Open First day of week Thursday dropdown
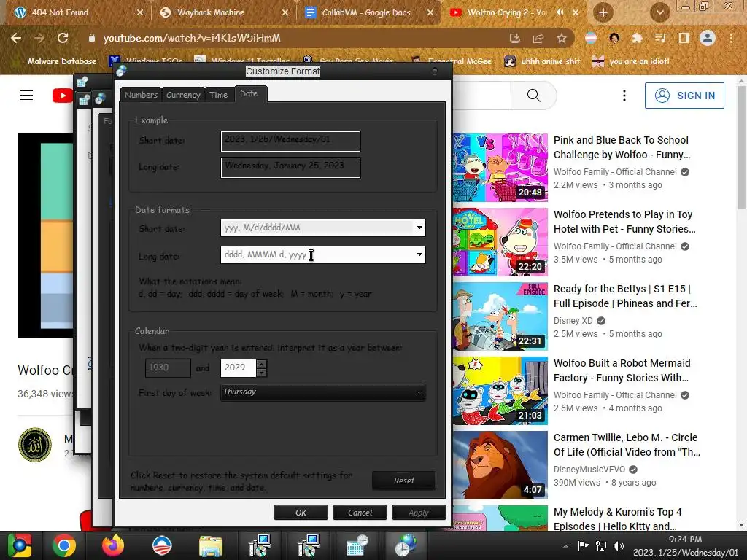The height and width of the screenshot is (560, 747). click(x=322, y=392)
